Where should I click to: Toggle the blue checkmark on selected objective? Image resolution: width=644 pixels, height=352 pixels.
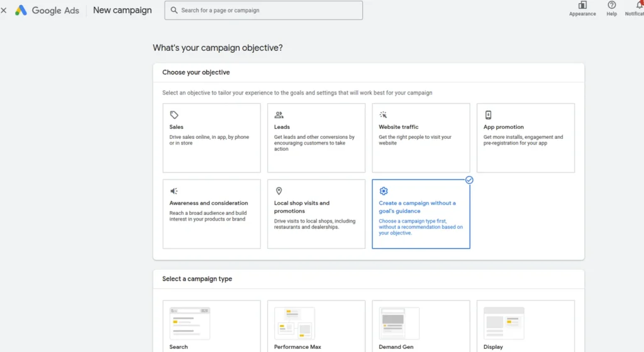(469, 180)
